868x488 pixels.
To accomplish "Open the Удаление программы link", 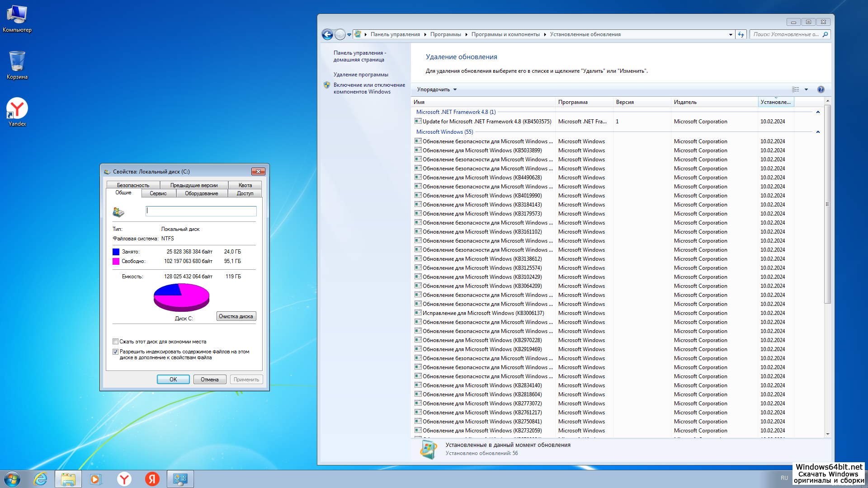I will point(361,75).
